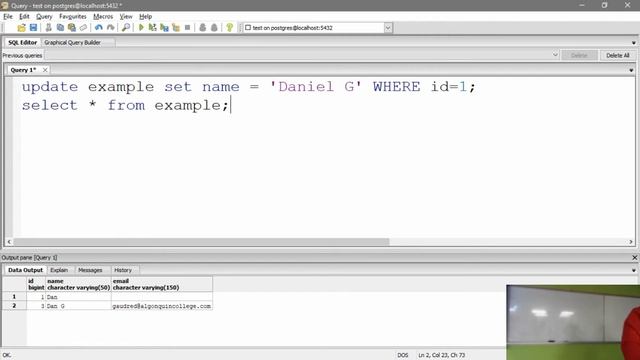Click the cell containing 'Dan G'

(x=78, y=306)
